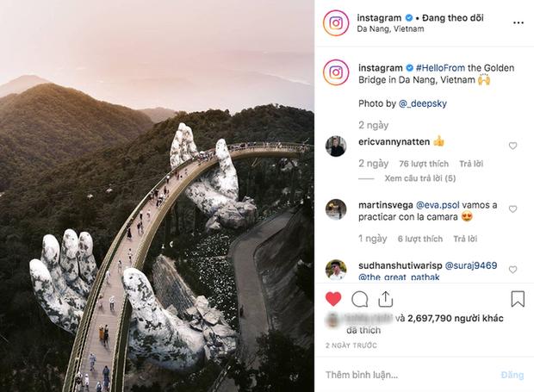Viewport: 534px width, 392px height.
Task: Like ericvannynatten's comment with heart
Action: coord(513,146)
